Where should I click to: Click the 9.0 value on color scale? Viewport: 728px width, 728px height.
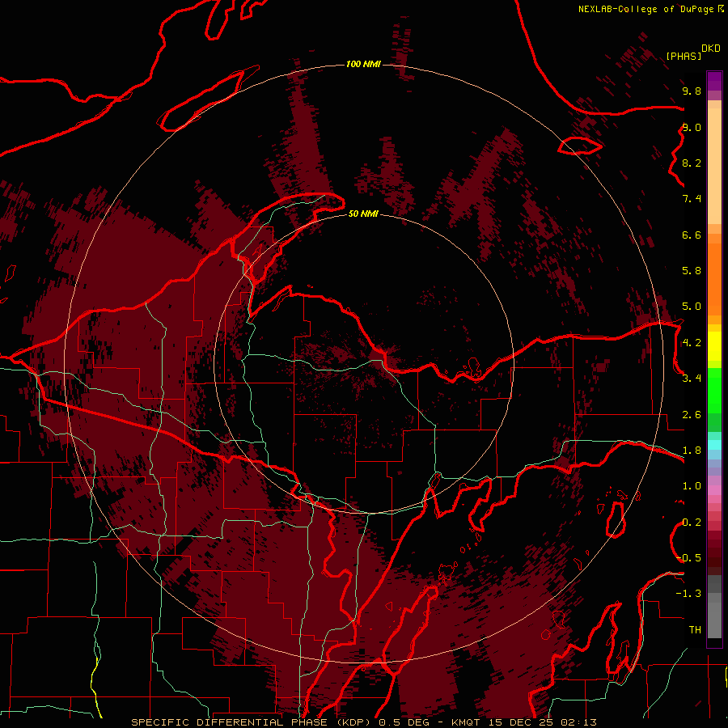coord(692,127)
